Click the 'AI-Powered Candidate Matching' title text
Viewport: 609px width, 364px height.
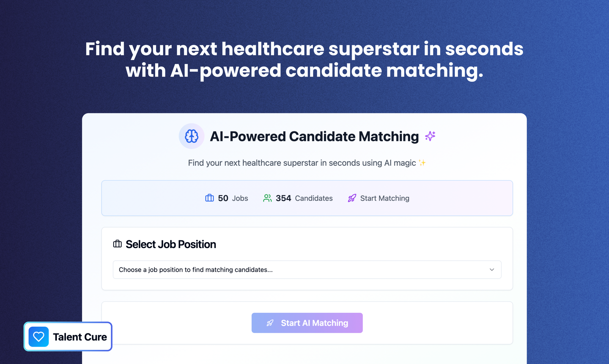[314, 136]
